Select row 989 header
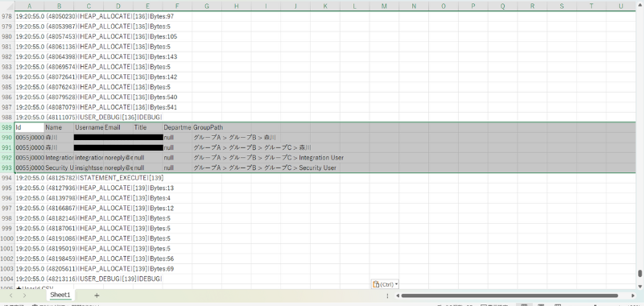This screenshot has width=644, height=306. tap(7, 127)
